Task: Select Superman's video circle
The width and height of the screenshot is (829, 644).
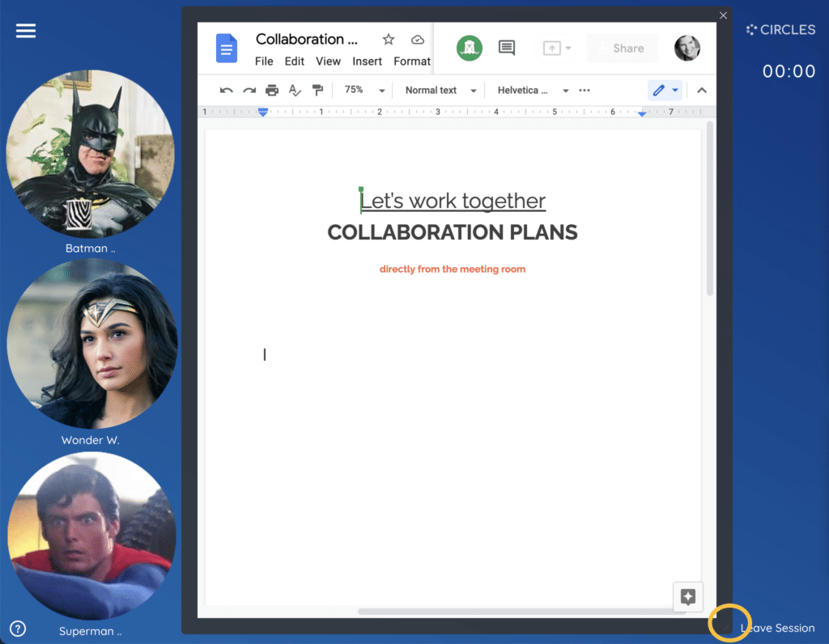Action: 92,536
